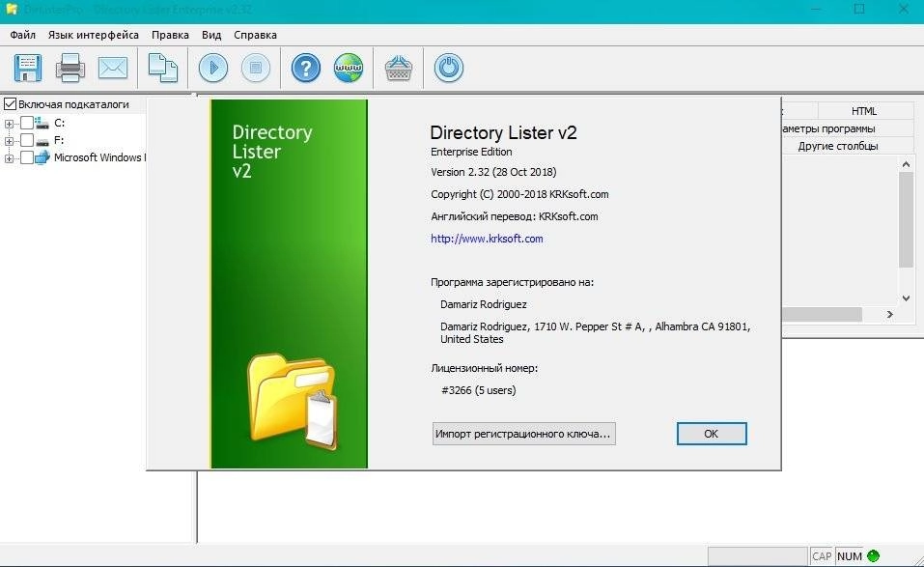Click scroll down arrow in right panel
This screenshot has height=567, width=924.
907,298
